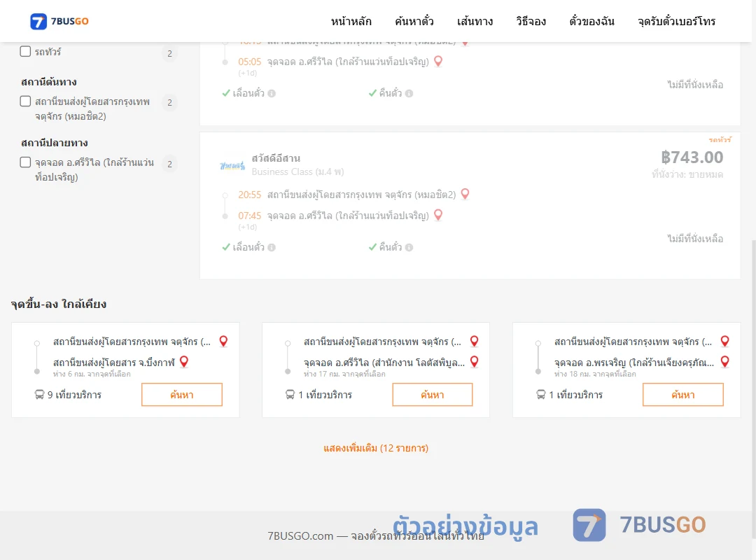Click pin beside จุดจอด อ.ศรีวิไล สำนักงาน โลตัสพิบูล

(x=475, y=361)
